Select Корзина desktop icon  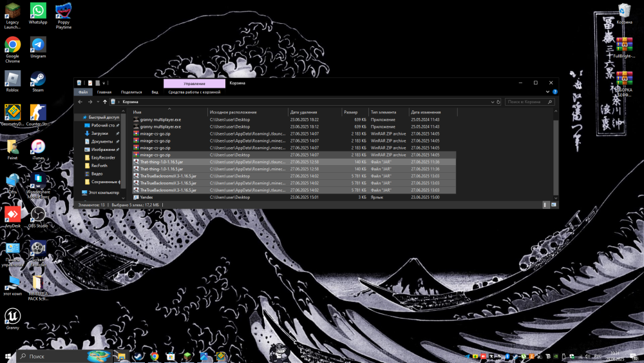point(624,13)
